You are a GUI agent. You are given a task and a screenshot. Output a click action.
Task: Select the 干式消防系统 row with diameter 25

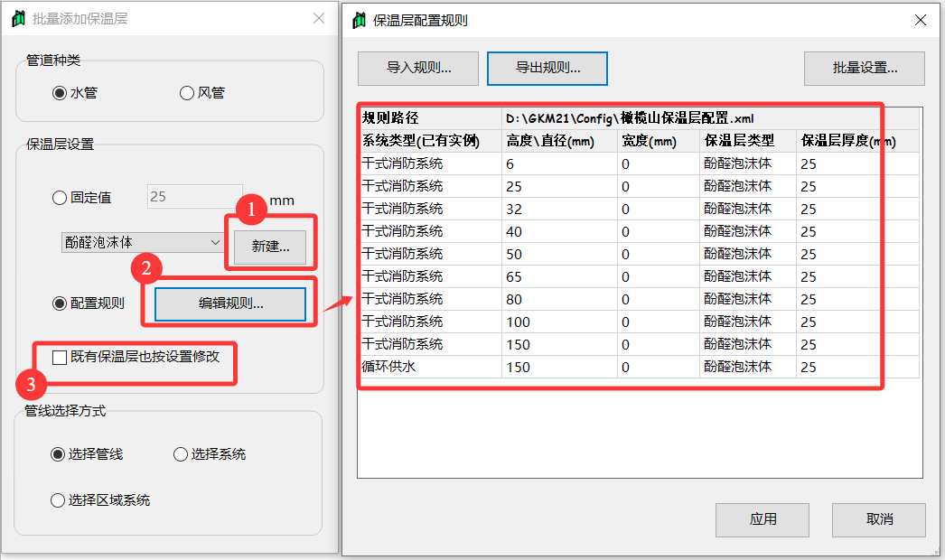pyautogui.click(x=639, y=186)
